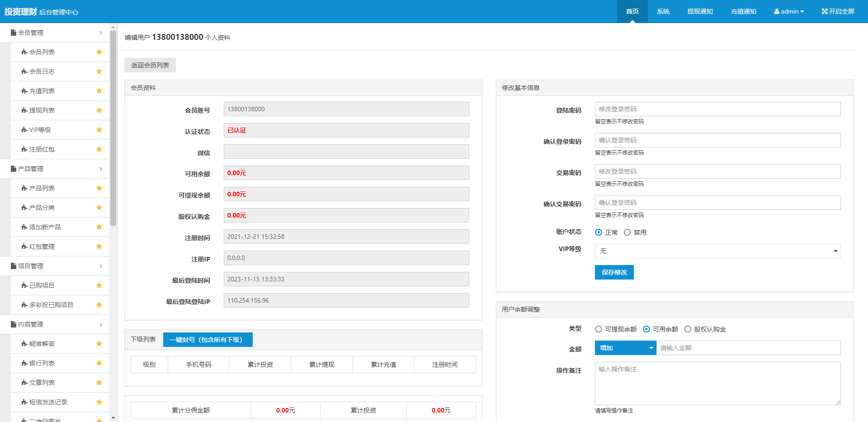This screenshot has width=868, height=422.
Task: Open the 增加 amount operation dropdown
Action: [625, 348]
